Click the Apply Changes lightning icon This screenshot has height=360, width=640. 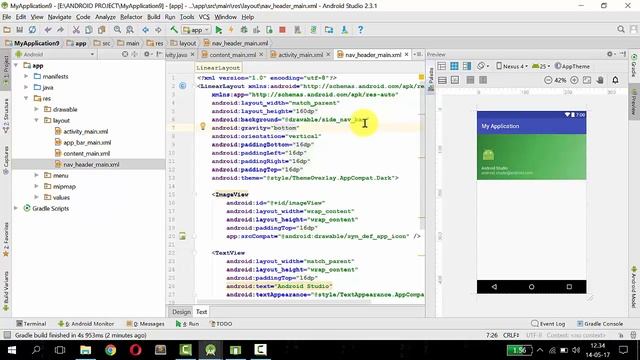[x=231, y=30]
